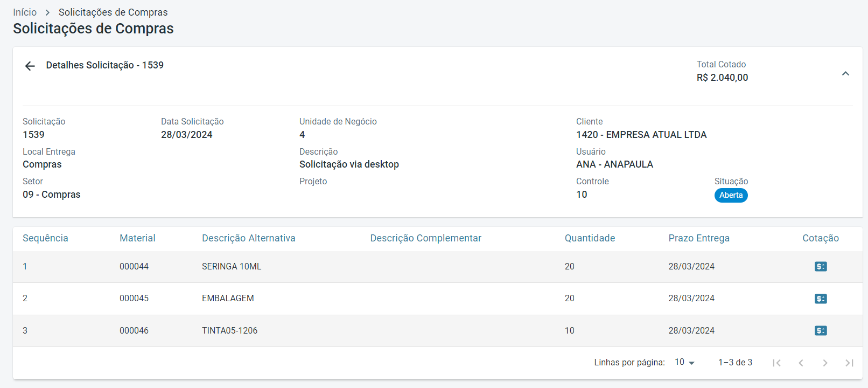The image size is (868, 388).
Task: Sort by Sequência column header
Action: tap(45, 238)
